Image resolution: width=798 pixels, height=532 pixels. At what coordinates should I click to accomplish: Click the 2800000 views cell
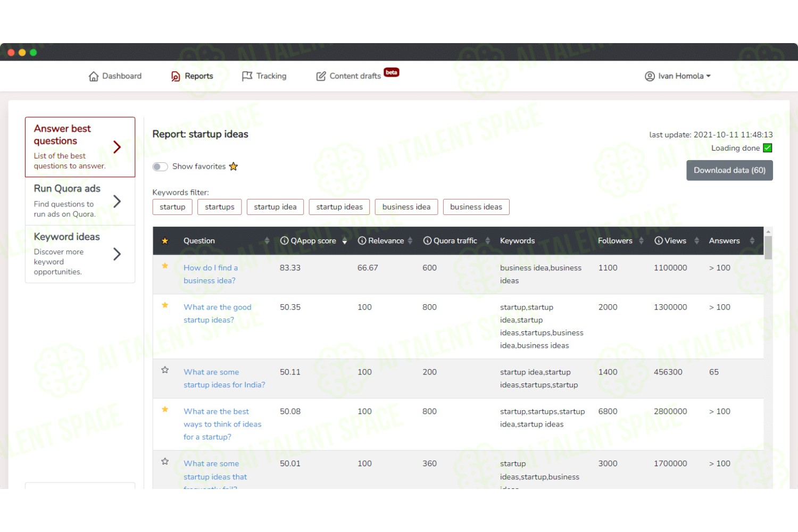(670, 411)
